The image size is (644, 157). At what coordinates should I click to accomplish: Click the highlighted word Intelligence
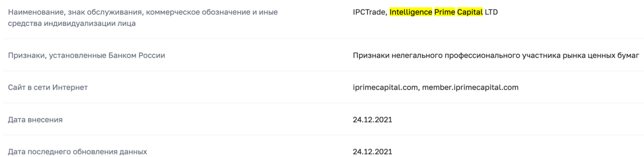[410, 12]
